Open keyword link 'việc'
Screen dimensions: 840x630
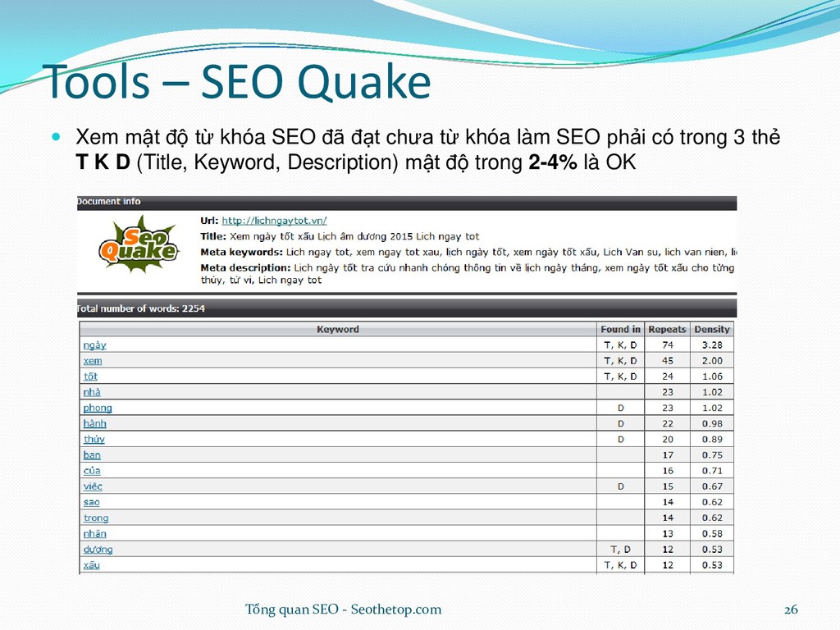pyautogui.click(x=93, y=486)
